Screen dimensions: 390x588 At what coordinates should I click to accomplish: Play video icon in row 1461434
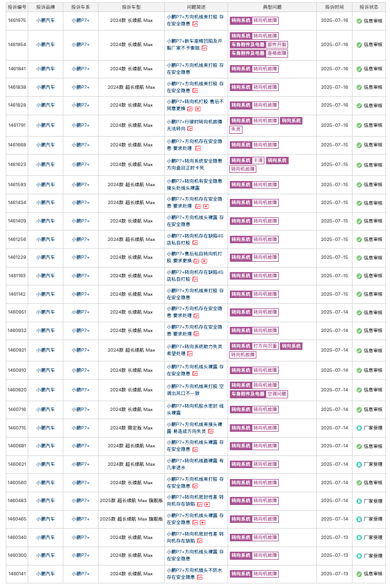(206, 206)
